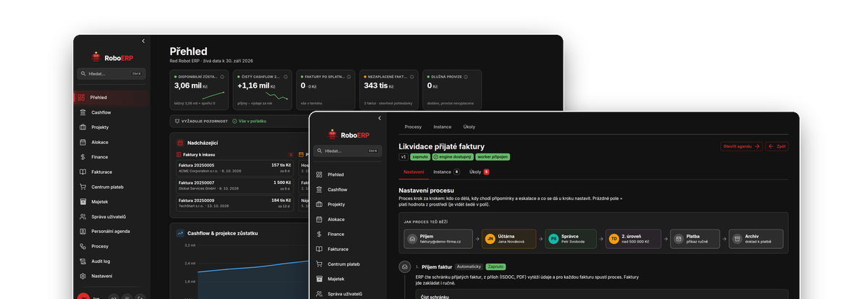Screen dimensions: 868x299
Task: Open Správa uživatelů icon in back window
Action: (82, 216)
